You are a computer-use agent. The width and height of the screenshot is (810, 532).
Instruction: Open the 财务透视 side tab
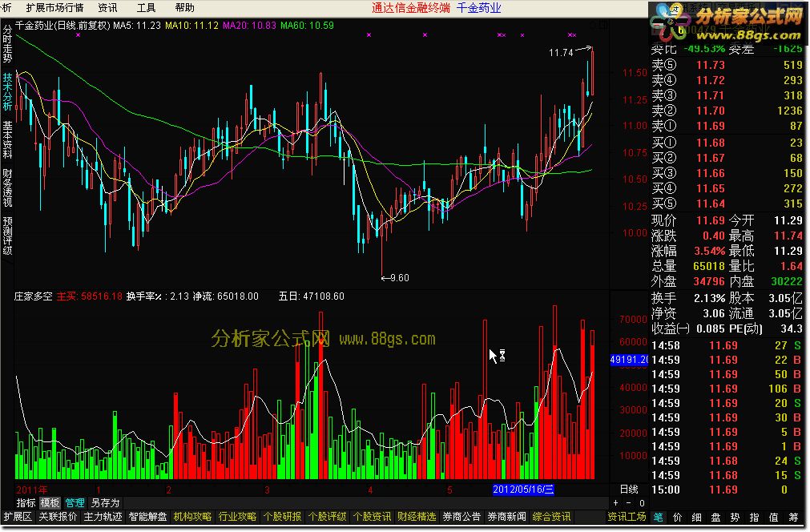7,188
